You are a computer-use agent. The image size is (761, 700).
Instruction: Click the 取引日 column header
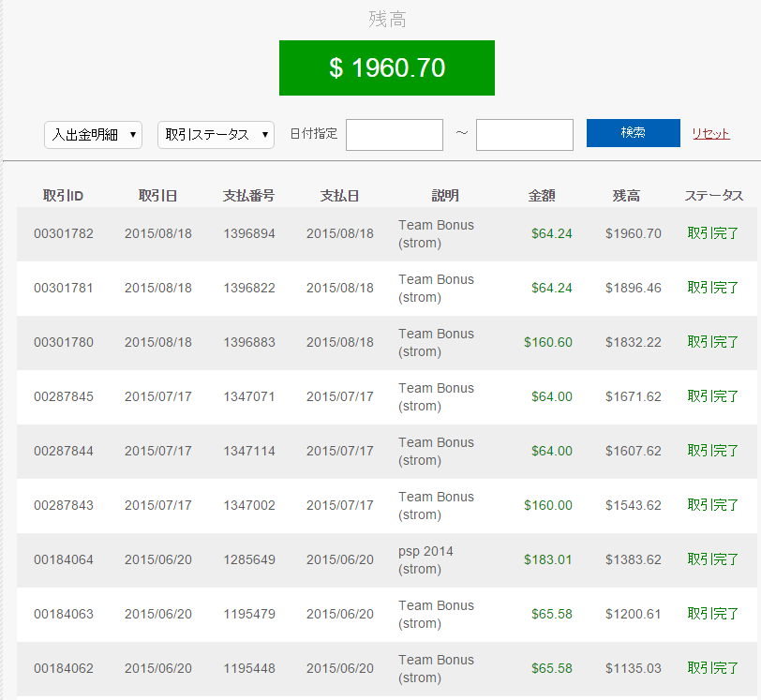[x=157, y=196]
